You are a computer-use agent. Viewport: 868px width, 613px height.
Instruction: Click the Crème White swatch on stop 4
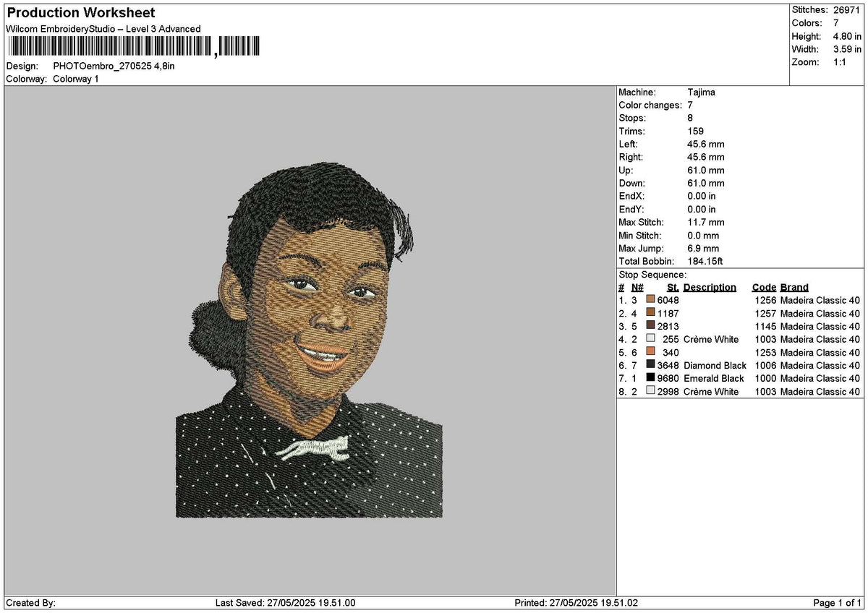tap(650, 339)
